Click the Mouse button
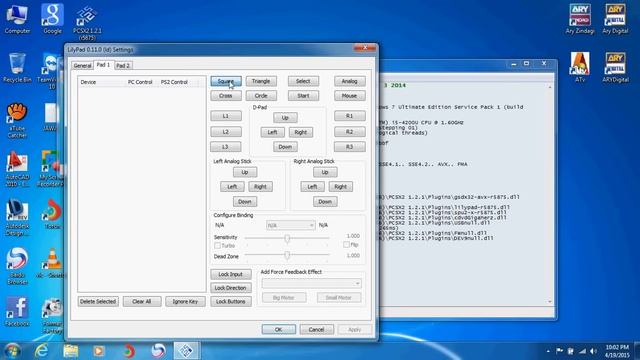The image size is (640, 360). point(350,96)
